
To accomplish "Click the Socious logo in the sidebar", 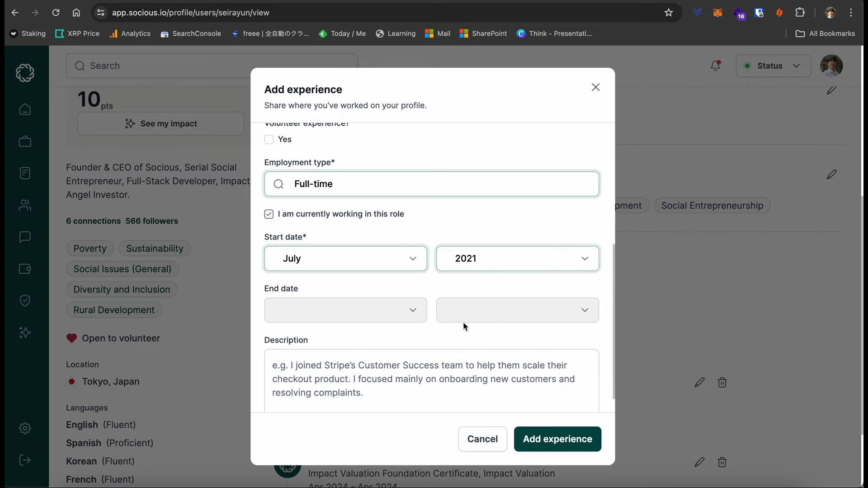I will click(x=25, y=72).
